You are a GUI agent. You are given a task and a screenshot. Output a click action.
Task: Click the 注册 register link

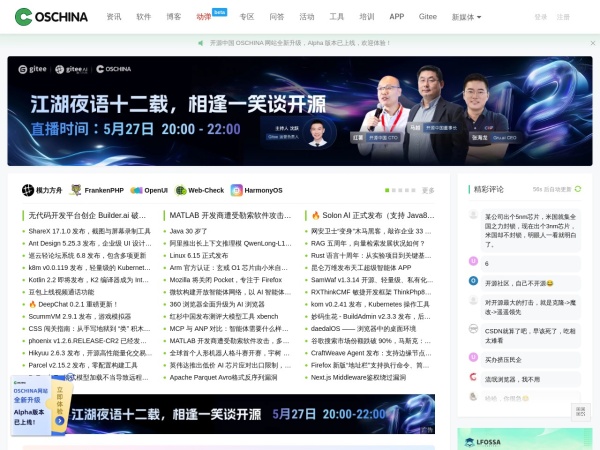tap(563, 17)
